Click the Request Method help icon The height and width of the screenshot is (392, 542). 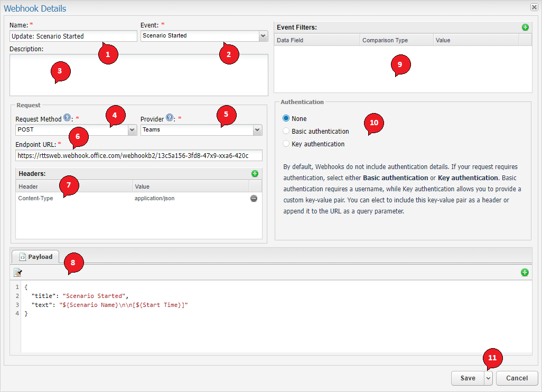(x=67, y=118)
